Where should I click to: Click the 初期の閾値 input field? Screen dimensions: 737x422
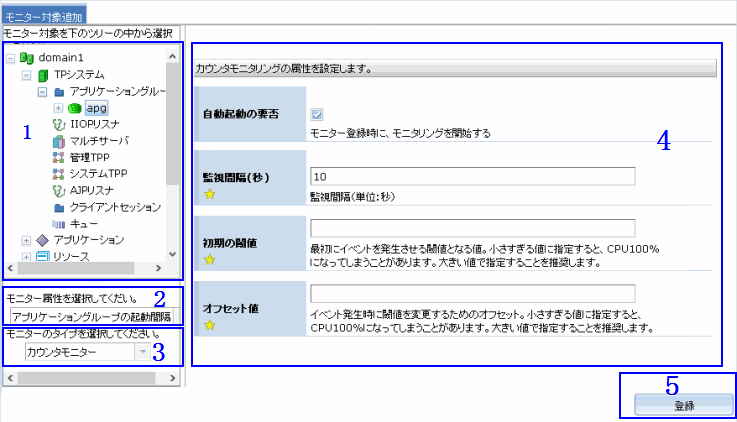[x=473, y=228]
